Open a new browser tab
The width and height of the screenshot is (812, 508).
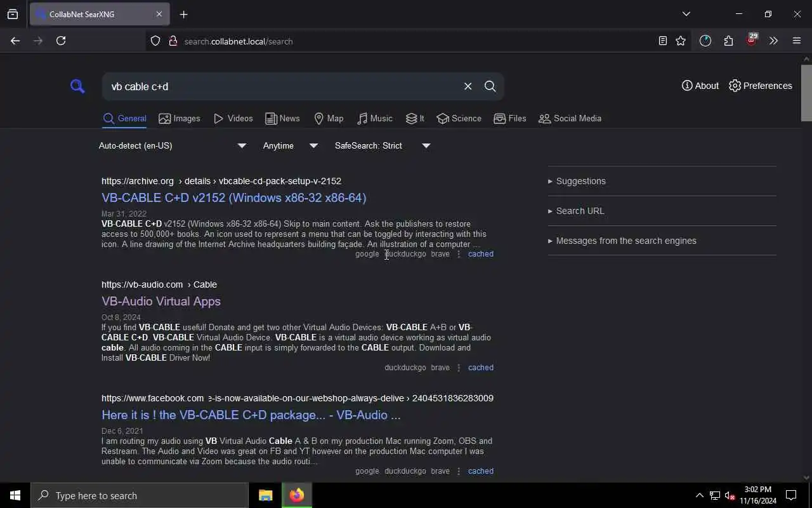(184, 14)
